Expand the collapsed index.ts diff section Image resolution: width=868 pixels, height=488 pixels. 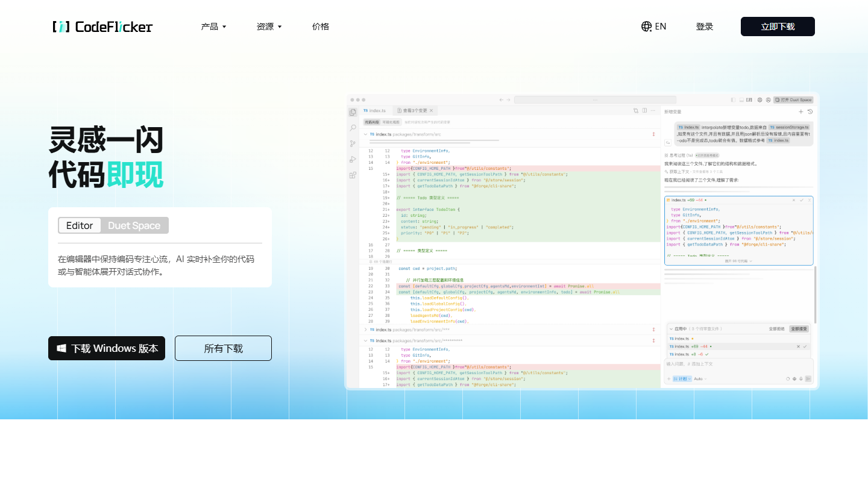365,330
